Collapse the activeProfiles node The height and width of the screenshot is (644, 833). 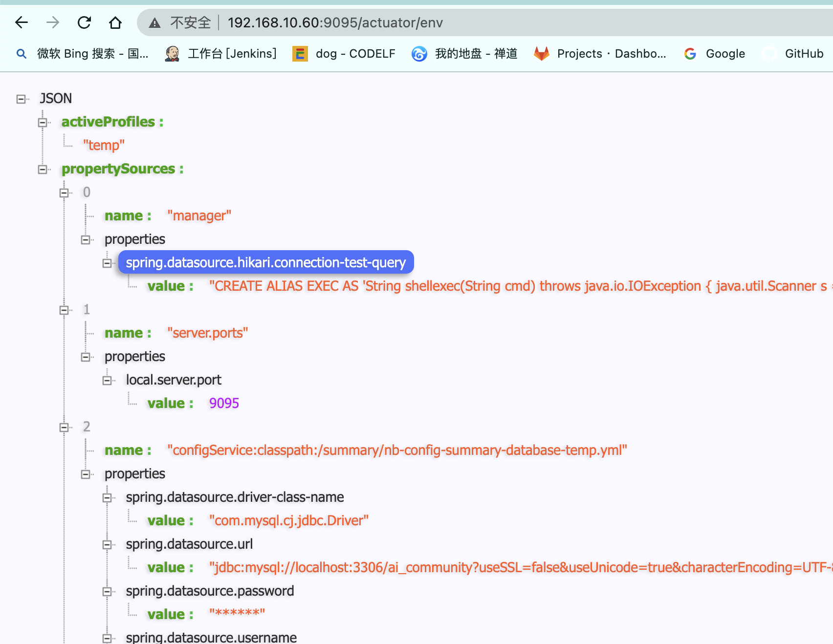tap(43, 123)
